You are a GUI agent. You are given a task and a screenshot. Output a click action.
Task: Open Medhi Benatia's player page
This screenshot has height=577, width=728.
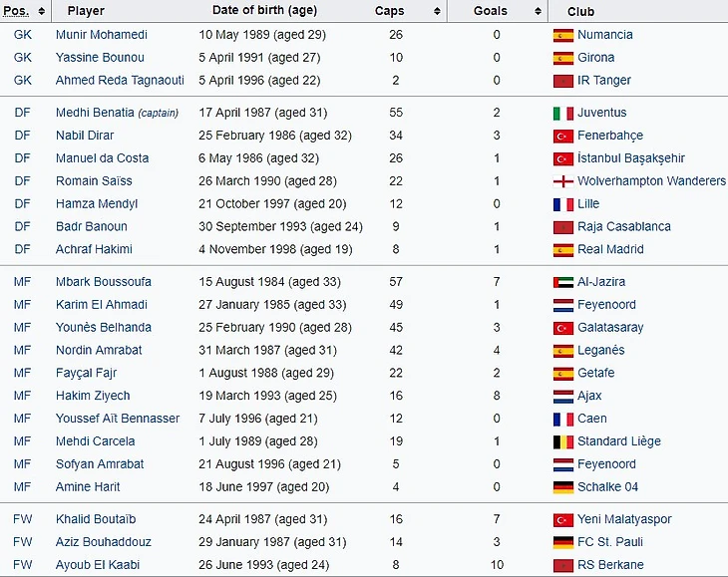94,113
